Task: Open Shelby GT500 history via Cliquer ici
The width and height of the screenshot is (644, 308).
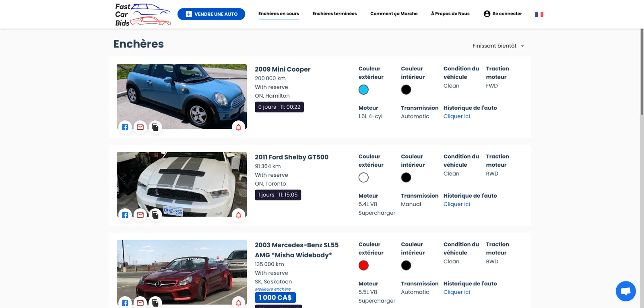Action: 457,204
